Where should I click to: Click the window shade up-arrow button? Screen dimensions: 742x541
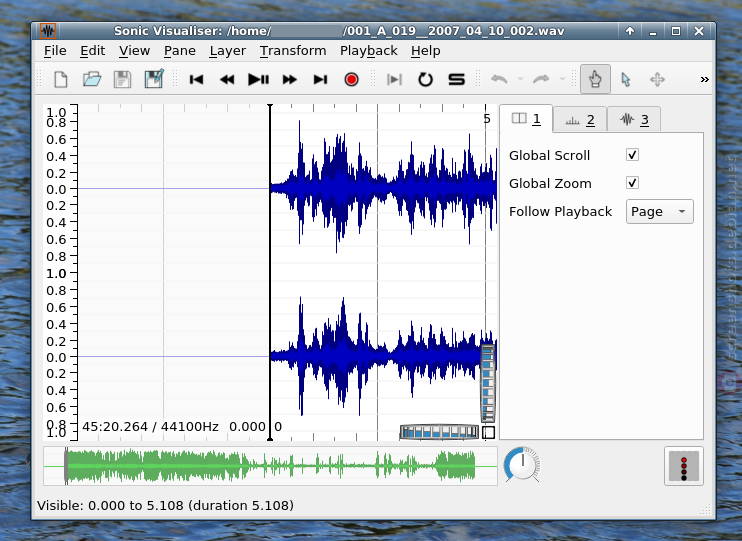click(x=630, y=31)
